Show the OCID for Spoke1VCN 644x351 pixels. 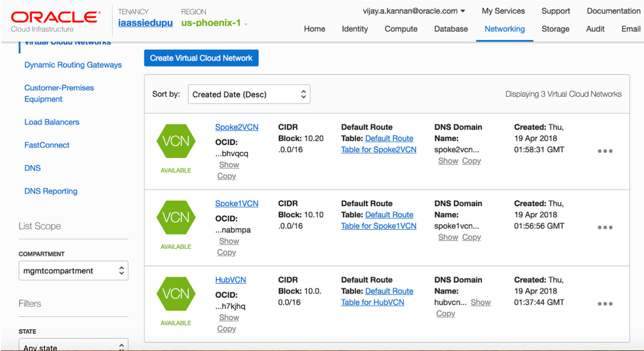pos(229,241)
